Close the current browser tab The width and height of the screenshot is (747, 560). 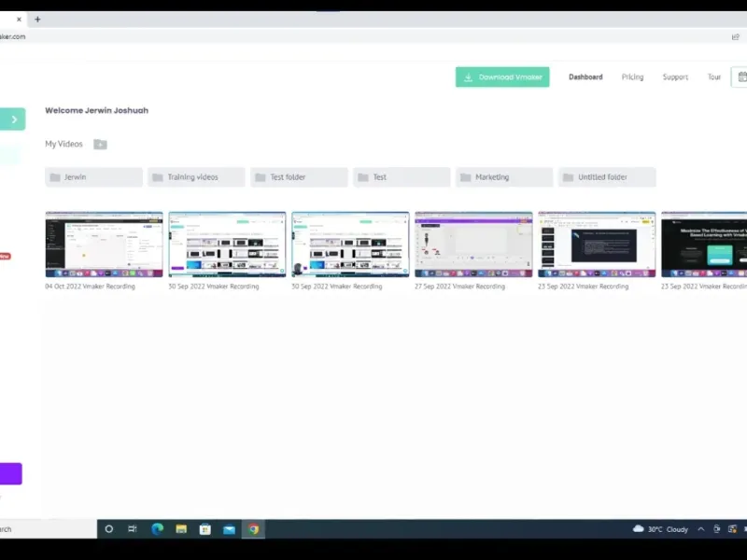19,20
